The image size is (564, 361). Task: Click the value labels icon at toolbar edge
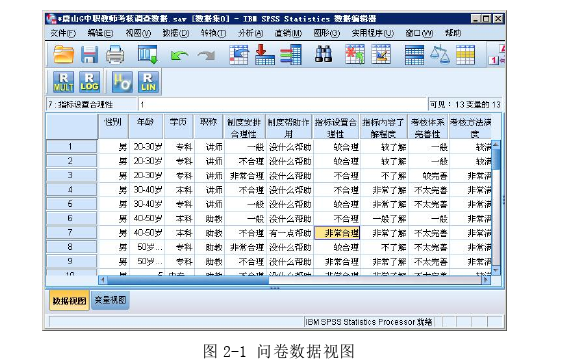[497, 55]
